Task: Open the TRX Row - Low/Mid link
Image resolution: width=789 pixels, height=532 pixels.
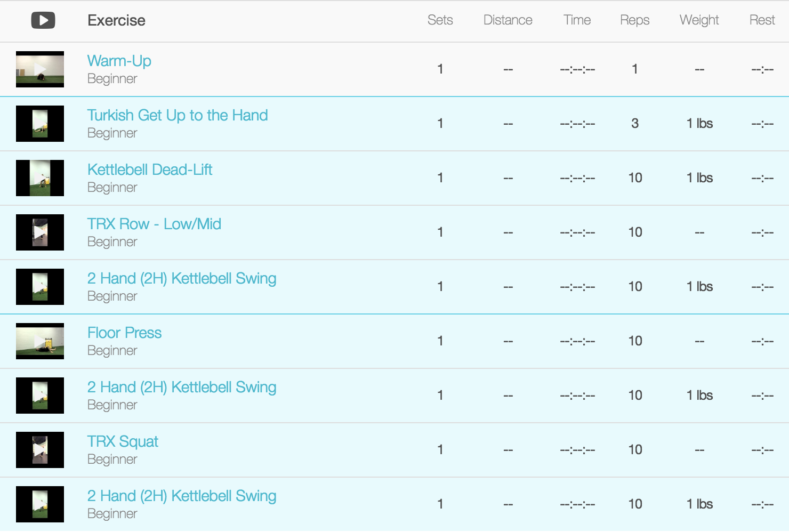Action: tap(154, 224)
